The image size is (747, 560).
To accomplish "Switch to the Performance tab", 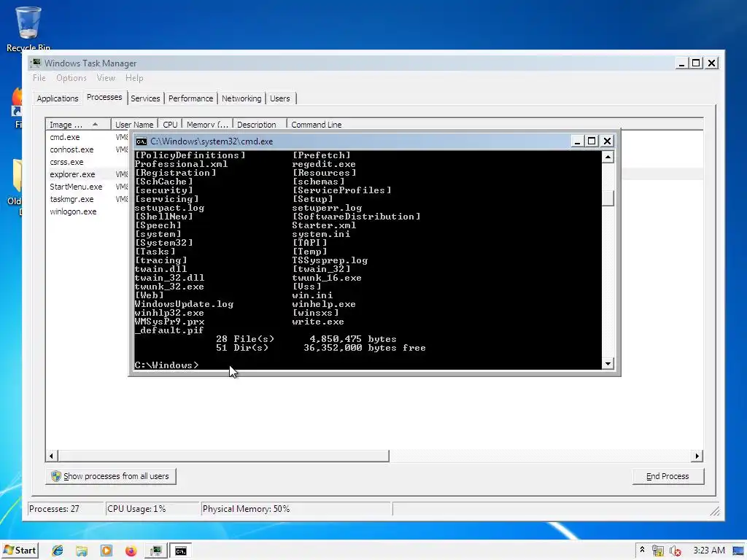I will pyautogui.click(x=190, y=98).
